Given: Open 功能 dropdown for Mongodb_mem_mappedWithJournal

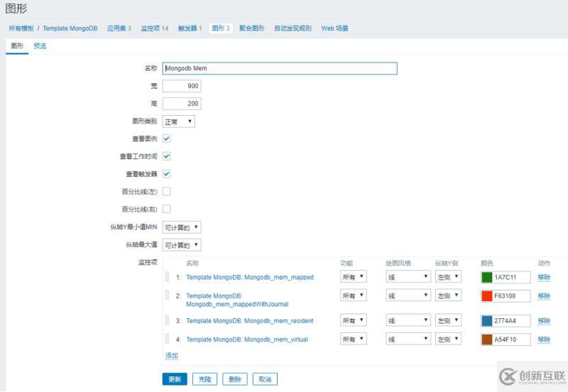Looking at the screenshot, I should (353, 295).
